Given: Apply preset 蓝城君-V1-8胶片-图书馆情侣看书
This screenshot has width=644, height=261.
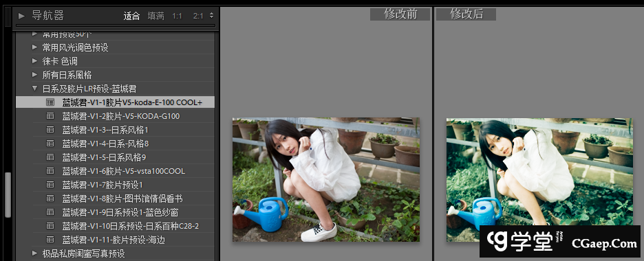Looking at the screenshot, I should [122, 198].
